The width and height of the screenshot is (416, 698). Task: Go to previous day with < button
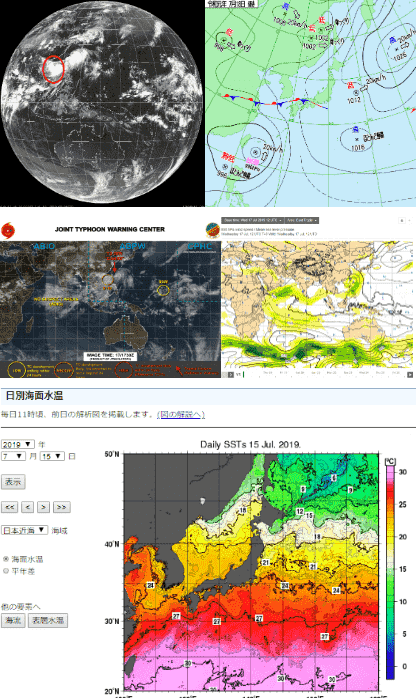pyautogui.click(x=27, y=507)
